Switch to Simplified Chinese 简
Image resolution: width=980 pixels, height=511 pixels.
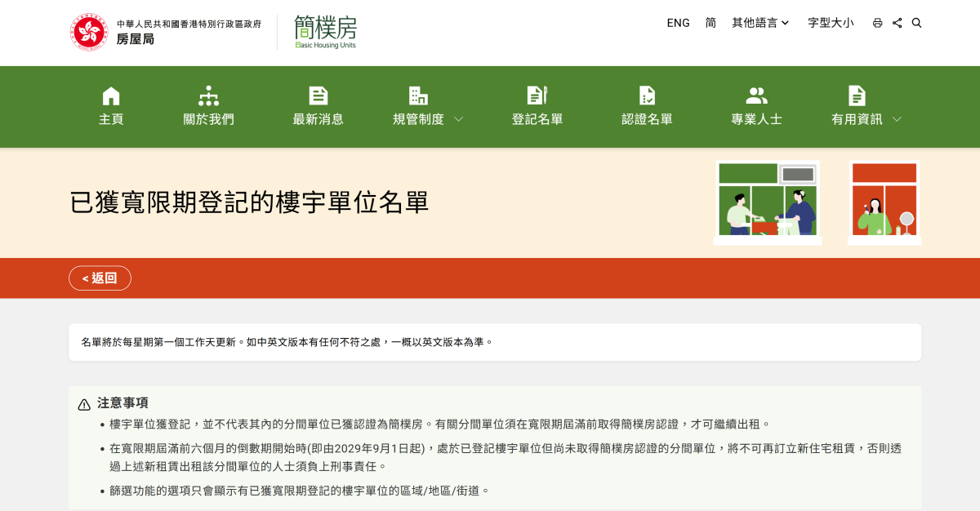point(710,23)
